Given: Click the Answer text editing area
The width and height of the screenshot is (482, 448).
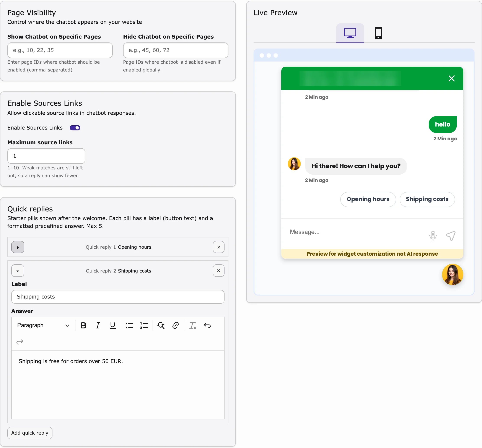Looking at the screenshot, I should [118, 385].
